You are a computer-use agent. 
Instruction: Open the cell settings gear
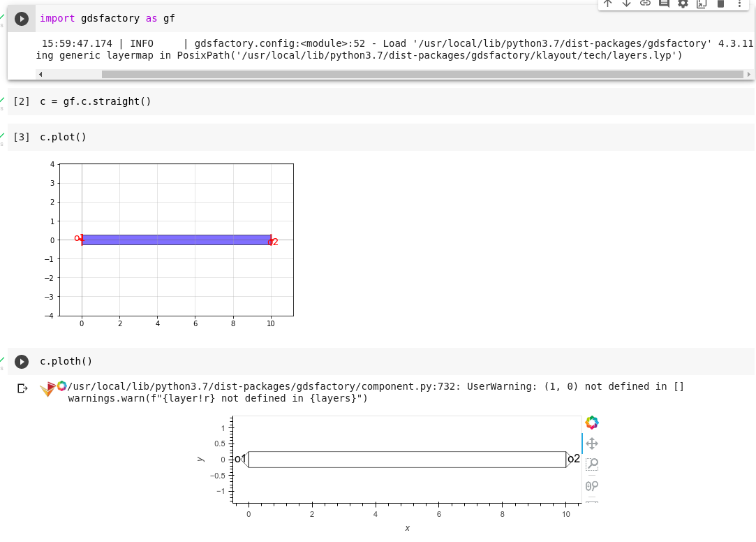tap(683, 3)
